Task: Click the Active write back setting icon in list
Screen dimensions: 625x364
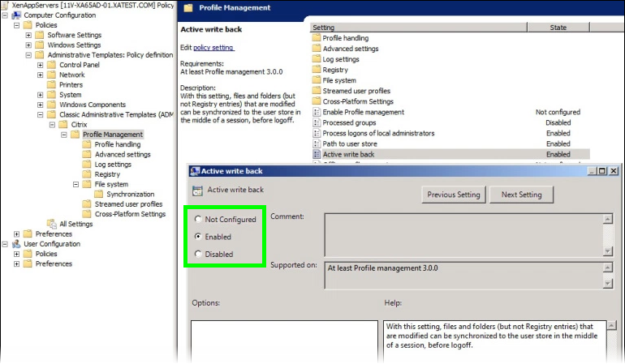Action: 317,154
